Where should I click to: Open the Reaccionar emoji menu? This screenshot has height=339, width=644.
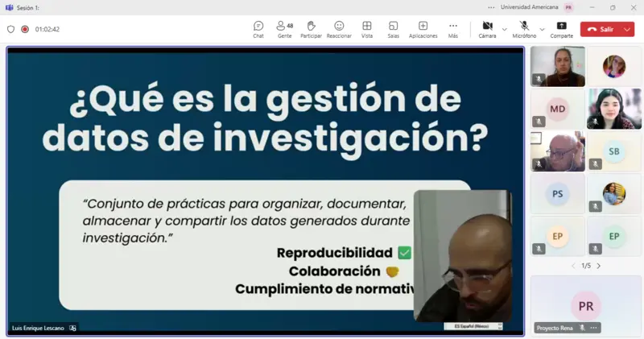pyautogui.click(x=339, y=30)
